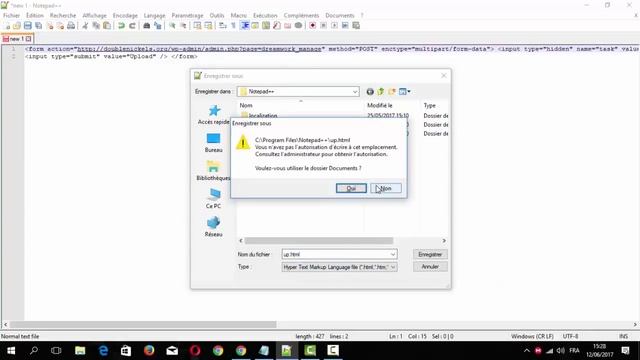Expand the 'Nom du fichier' dropdown arrow
640x360 pixels.
393,254
